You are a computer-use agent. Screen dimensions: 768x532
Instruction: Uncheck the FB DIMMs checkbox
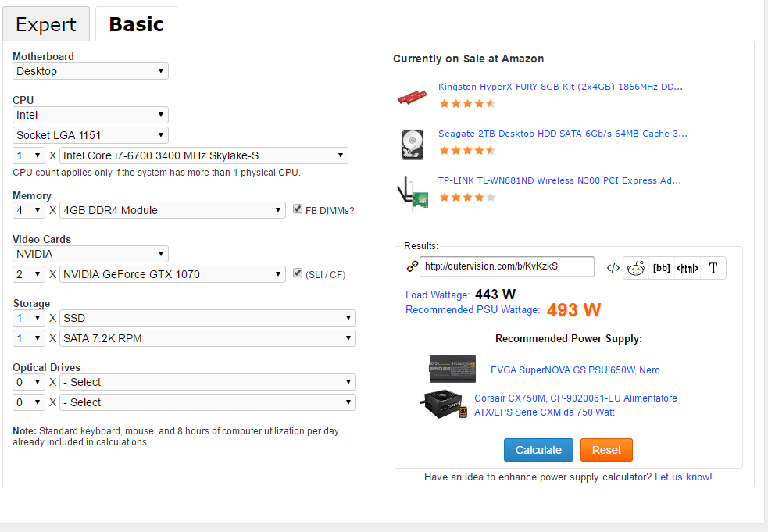pyautogui.click(x=298, y=209)
